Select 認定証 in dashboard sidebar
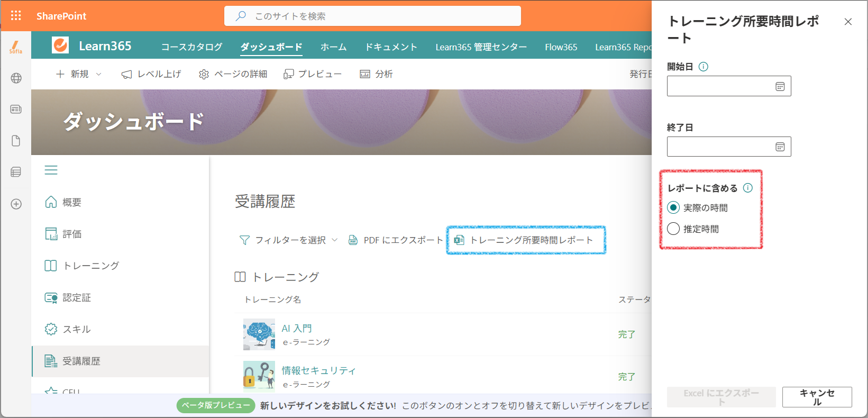Image resolution: width=868 pixels, height=418 pixels. [120, 297]
